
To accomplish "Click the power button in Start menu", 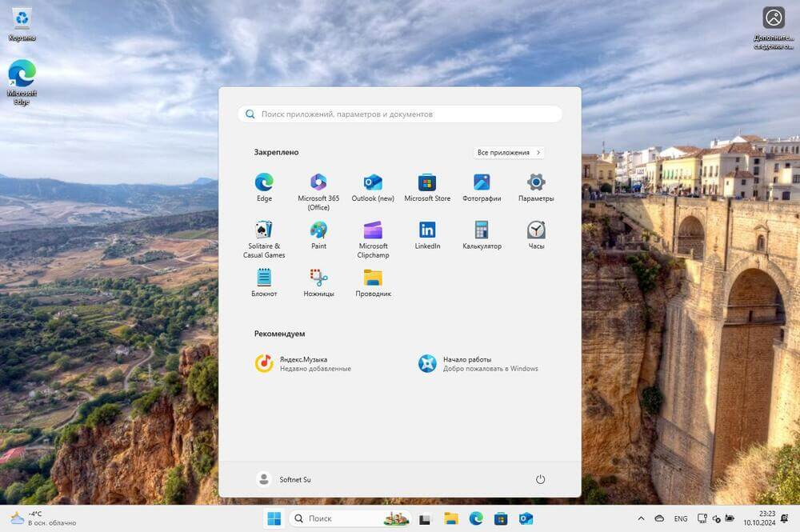I will click(x=540, y=479).
